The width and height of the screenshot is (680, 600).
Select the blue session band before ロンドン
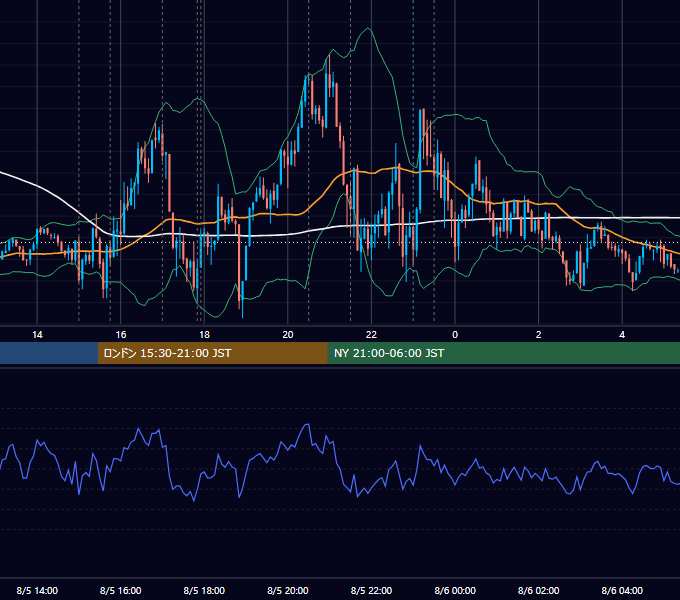(x=49, y=353)
